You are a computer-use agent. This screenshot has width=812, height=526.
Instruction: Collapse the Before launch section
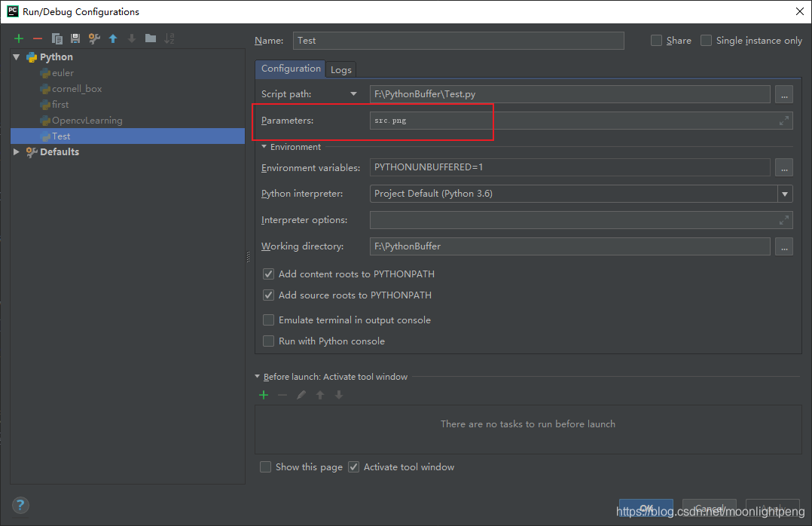coord(258,377)
